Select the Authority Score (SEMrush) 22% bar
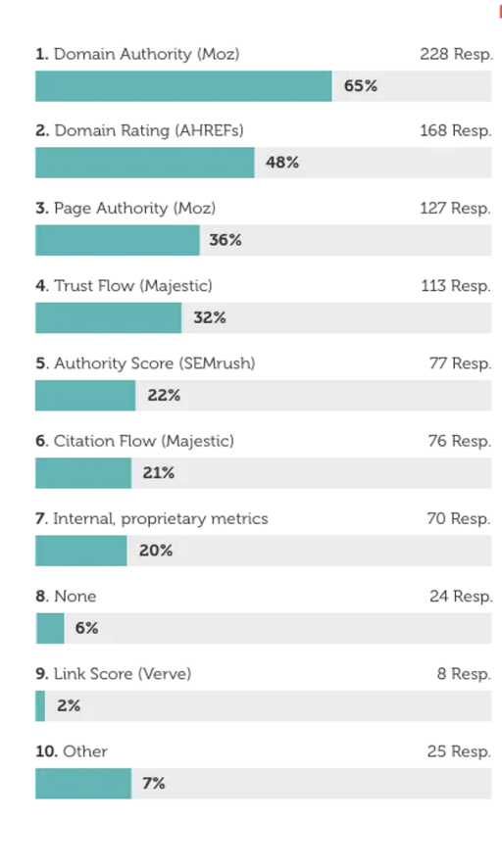Viewport: 502px width, 868px height. point(263,395)
